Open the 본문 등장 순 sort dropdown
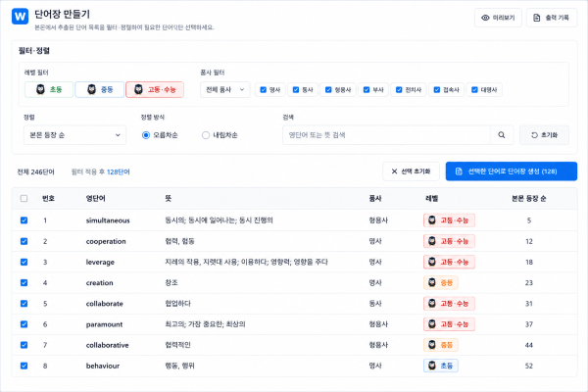This screenshot has width=588, height=392. [x=74, y=135]
